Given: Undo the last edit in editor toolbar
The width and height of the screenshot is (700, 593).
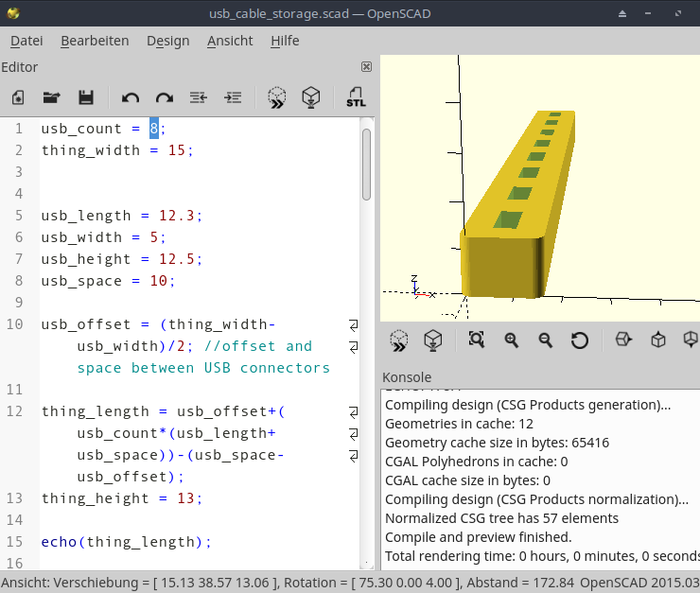Looking at the screenshot, I should 131,97.
